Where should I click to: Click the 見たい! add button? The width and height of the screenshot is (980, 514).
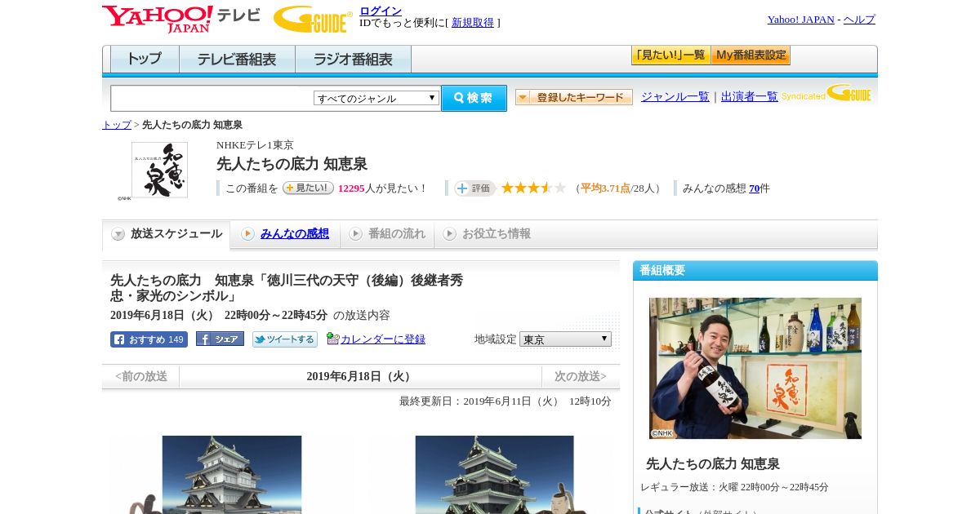pyautogui.click(x=308, y=188)
